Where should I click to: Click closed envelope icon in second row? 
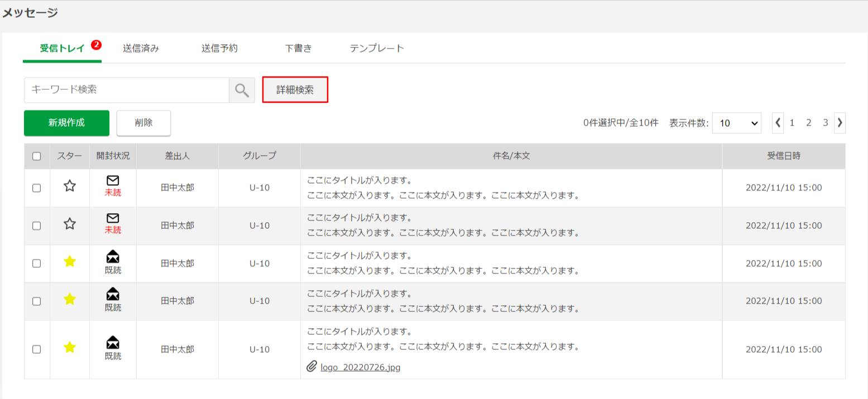113,218
